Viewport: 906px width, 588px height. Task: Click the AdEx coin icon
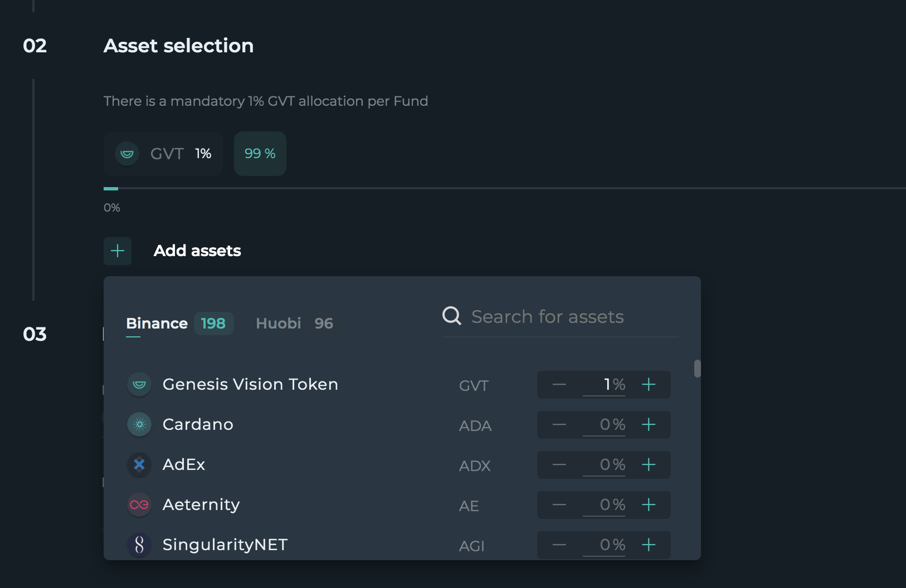click(139, 464)
